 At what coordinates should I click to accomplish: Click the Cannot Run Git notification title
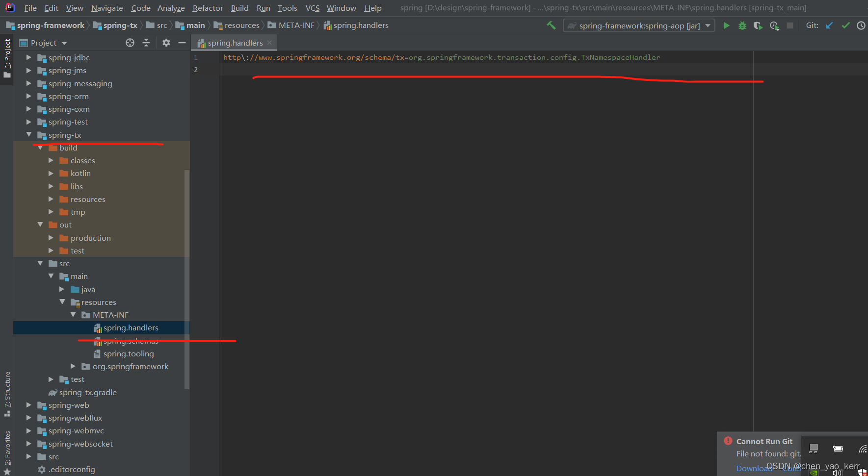(764, 441)
